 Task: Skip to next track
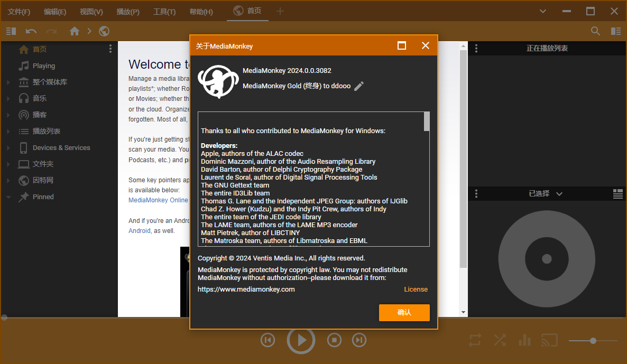click(x=359, y=340)
